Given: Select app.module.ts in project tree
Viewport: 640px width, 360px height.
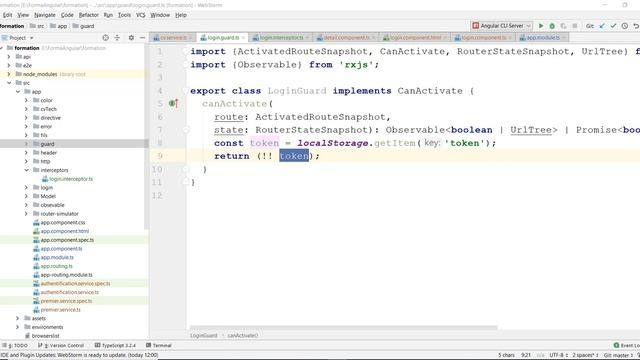Looking at the screenshot, I should [x=57, y=257].
